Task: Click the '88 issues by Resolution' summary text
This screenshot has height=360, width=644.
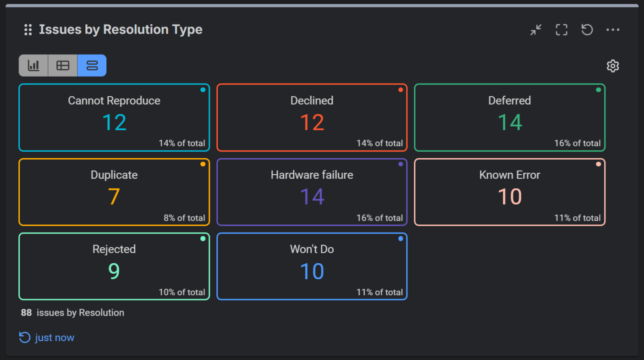Action: [72, 312]
